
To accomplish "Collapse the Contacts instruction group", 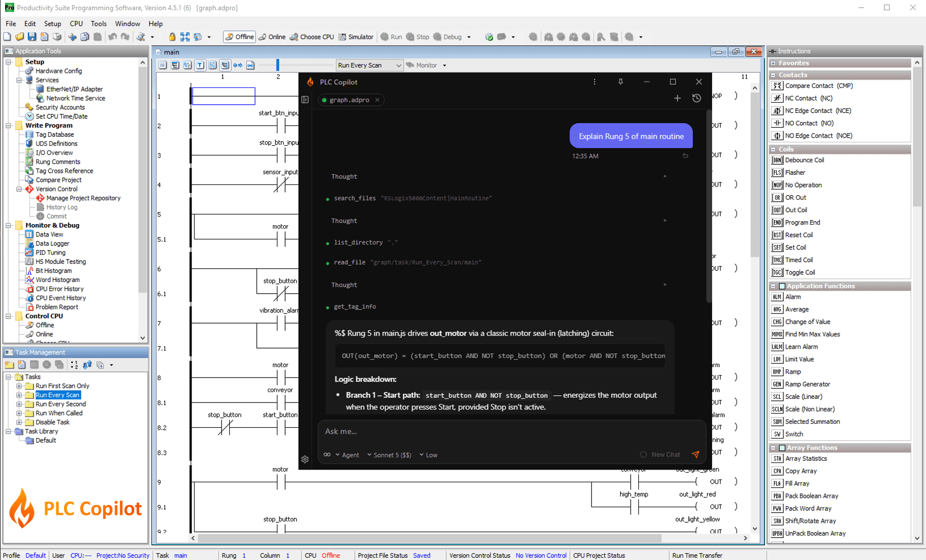I will pos(773,75).
